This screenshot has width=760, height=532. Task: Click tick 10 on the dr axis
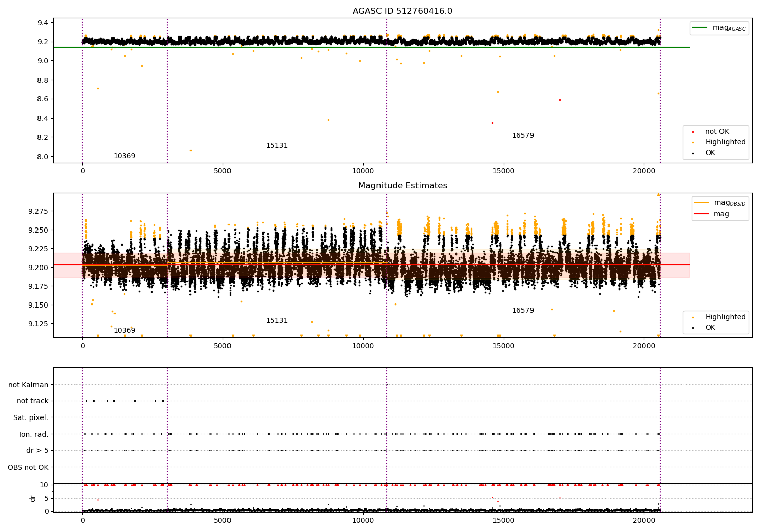tap(44, 485)
